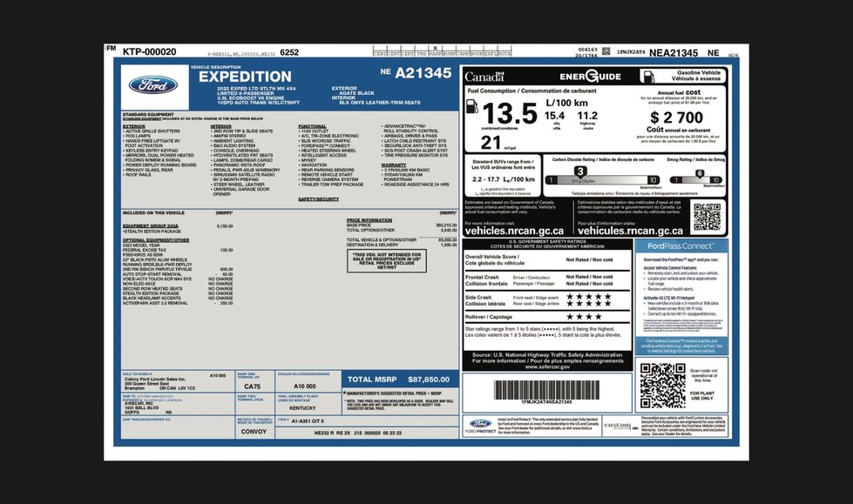Click the EnerGuide logo text
Viewport: 853px width, 504px height.
pos(590,76)
